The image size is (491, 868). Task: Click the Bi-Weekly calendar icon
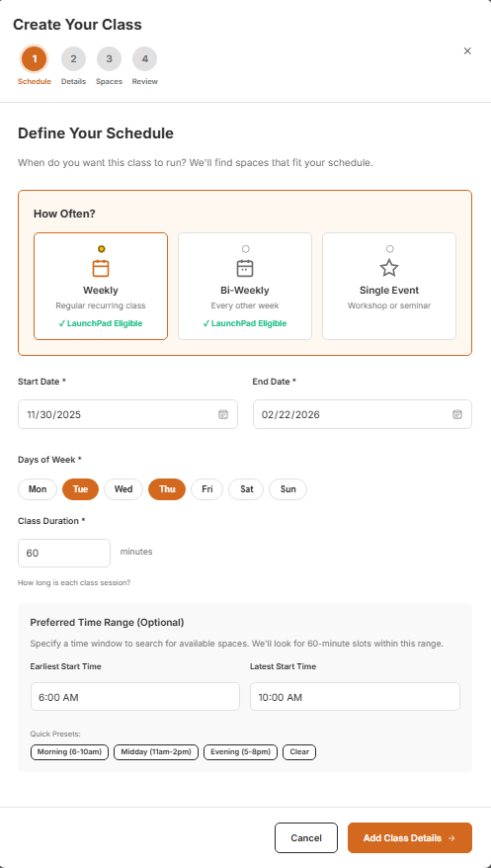[245, 268]
